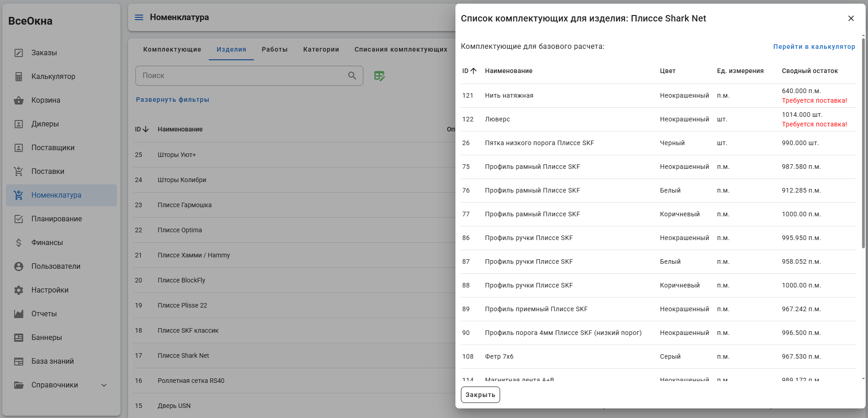The height and width of the screenshot is (418, 868).
Task: Sort products list by ID column
Action: [x=142, y=129]
